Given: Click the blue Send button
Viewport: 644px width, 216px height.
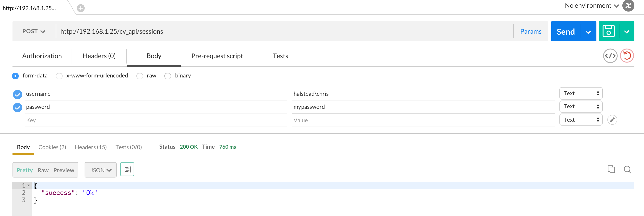Looking at the screenshot, I should 565,32.
